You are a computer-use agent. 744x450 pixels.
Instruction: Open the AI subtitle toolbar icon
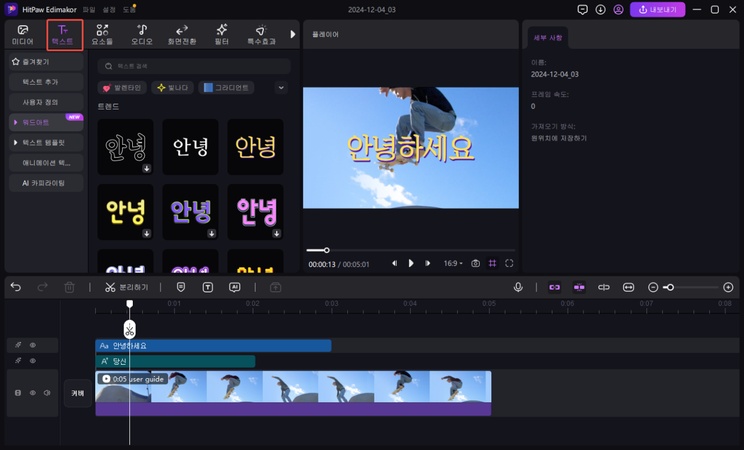[x=234, y=287]
